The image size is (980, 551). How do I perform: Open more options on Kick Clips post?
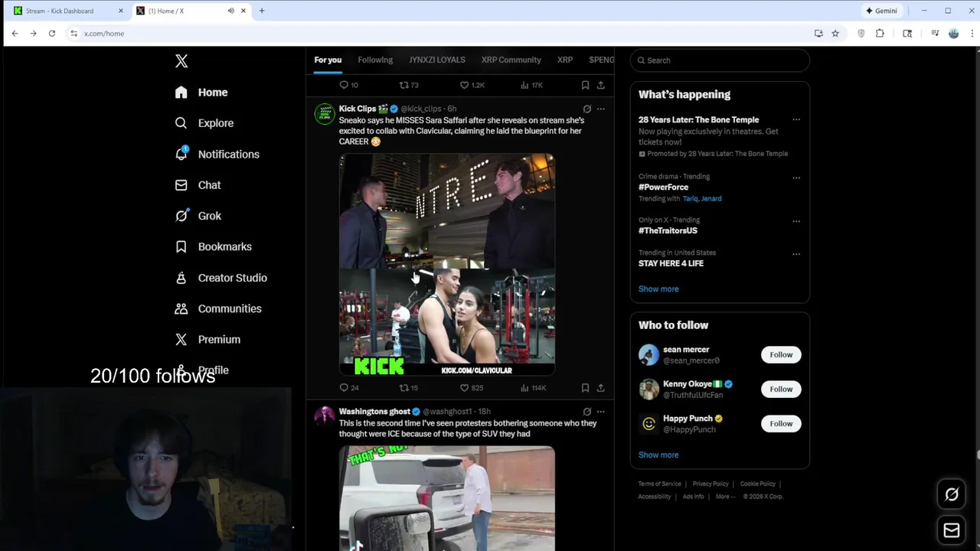coord(601,109)
